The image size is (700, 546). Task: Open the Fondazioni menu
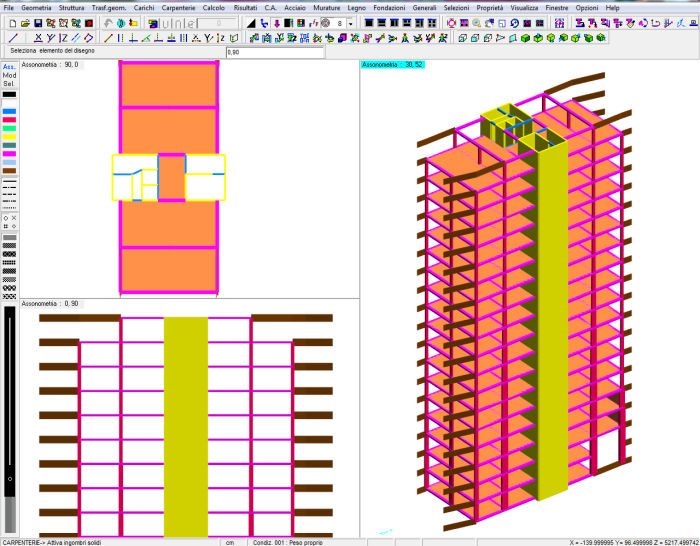point(389,7)
